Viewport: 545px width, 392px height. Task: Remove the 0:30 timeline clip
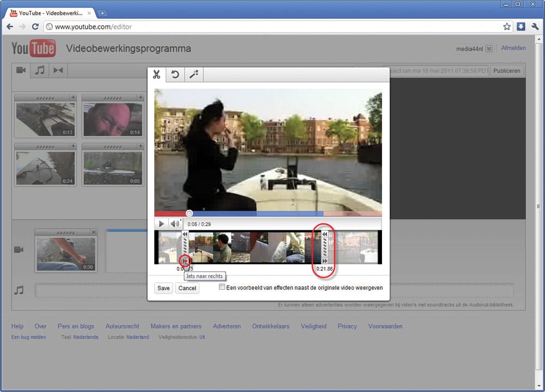point(94,232)
